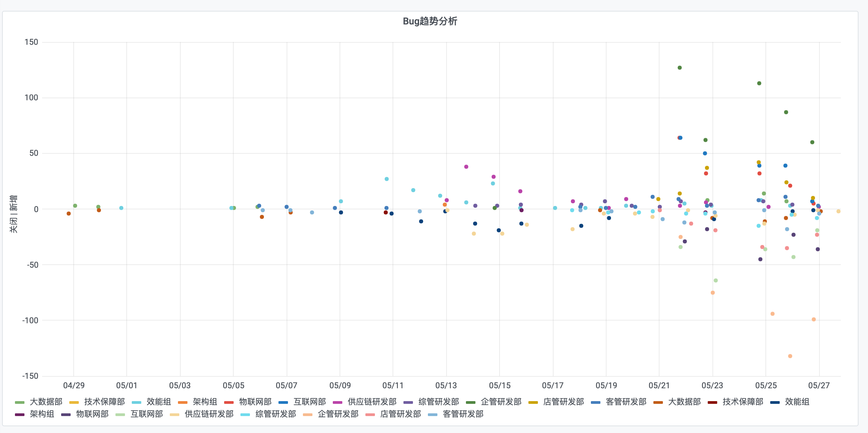Image resolution: width=868 pixels, height=433 pixels.
Task: Click the lowest peach data point near 05/26
Action: tap(790, 356)
